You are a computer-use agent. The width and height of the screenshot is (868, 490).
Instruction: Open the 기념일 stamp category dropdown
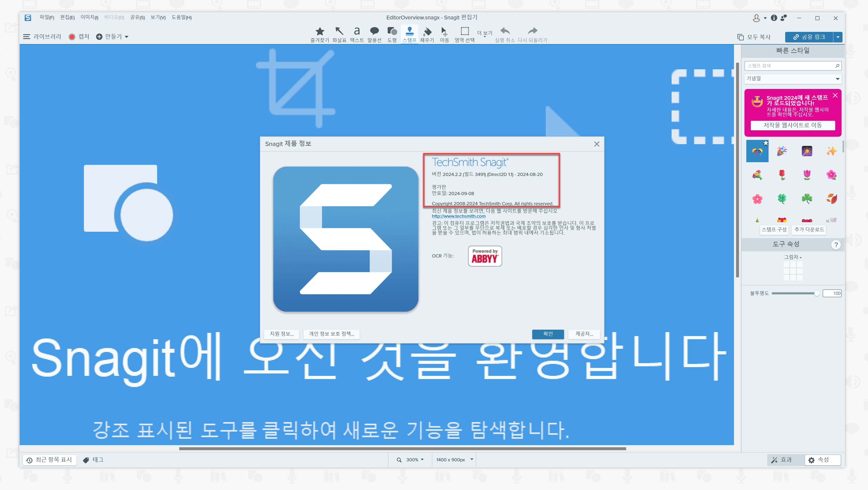click(x=793, y=79)
